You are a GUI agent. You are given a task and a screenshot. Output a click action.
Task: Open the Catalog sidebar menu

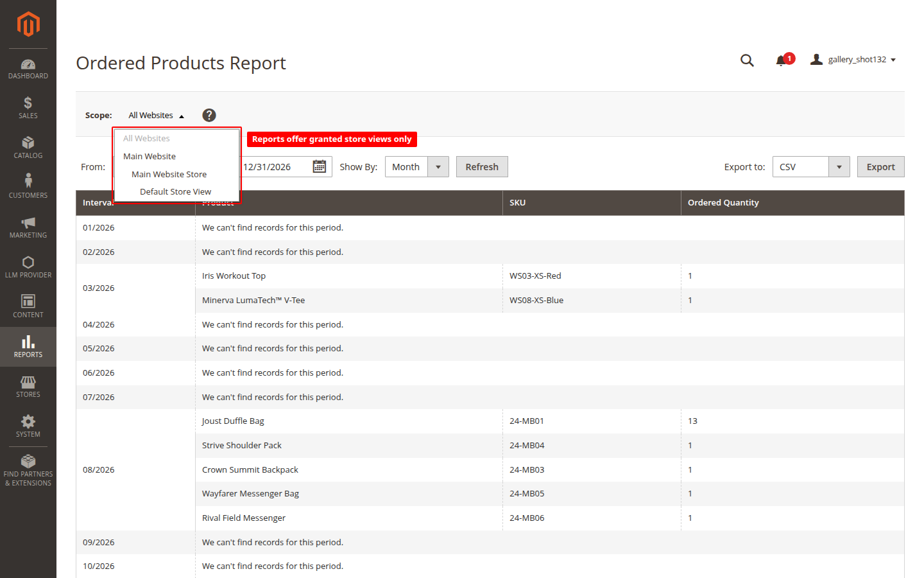click(28, 148)
